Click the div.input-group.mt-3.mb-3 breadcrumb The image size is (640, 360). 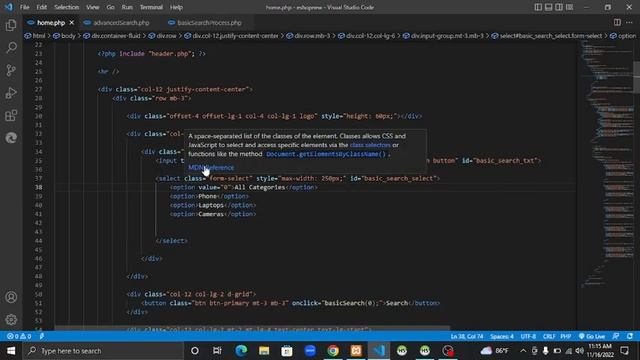[x=447, y=36]
